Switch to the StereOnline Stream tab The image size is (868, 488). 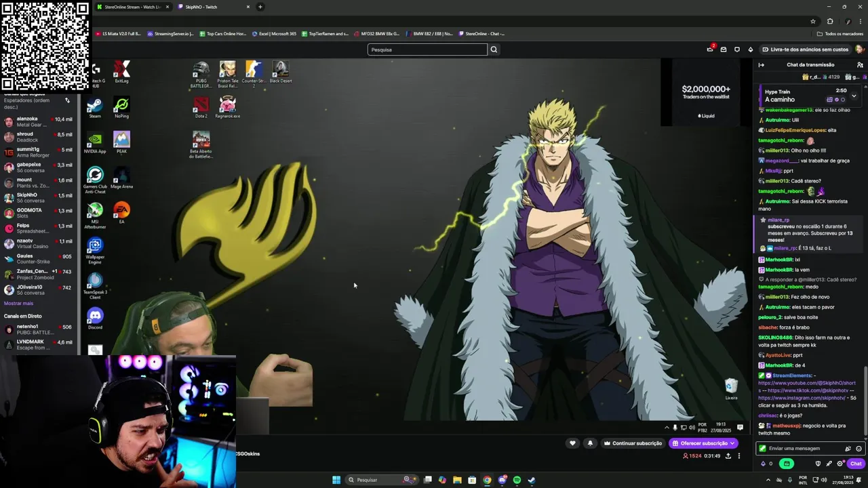click(132, 7)
